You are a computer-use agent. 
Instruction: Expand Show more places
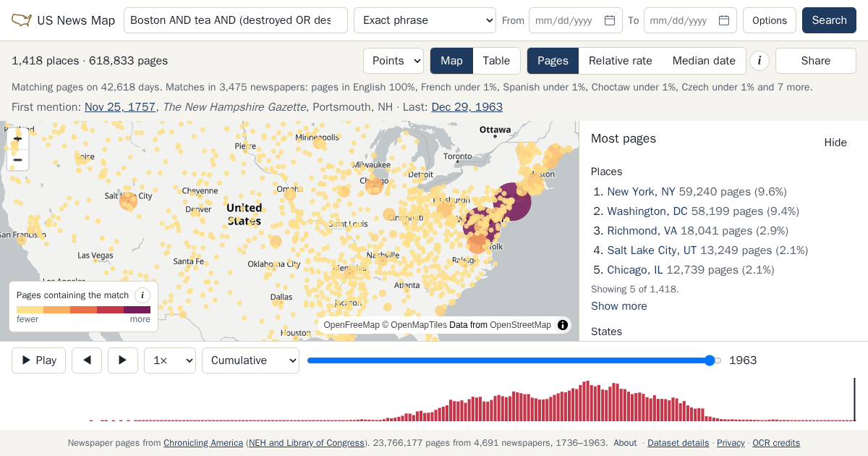tap(619, 306)
